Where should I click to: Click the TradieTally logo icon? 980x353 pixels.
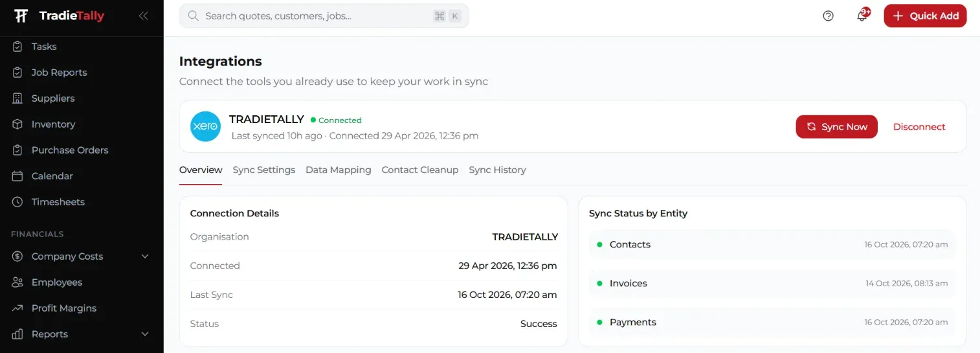click(21, 16)
